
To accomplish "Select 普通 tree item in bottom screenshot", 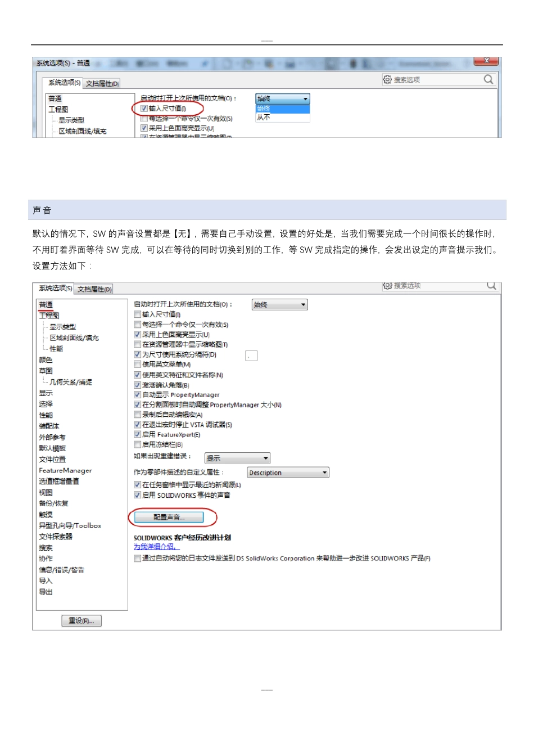I will coord(46,304).
